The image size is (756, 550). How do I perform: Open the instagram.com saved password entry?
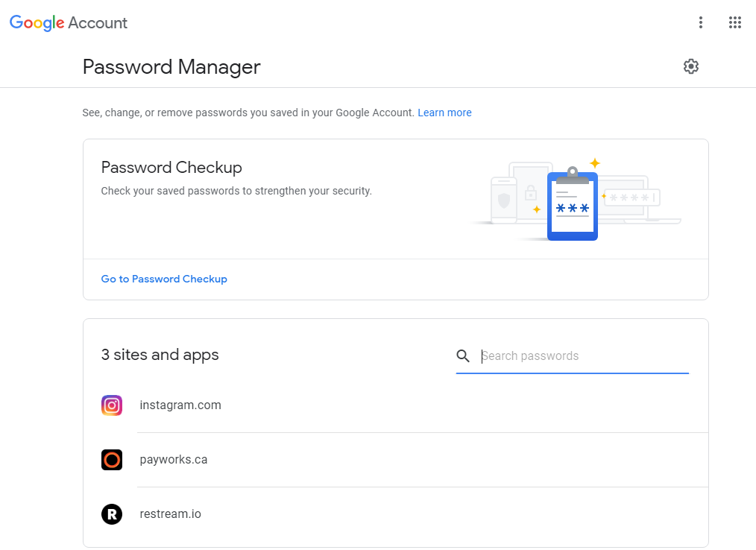pos(396,405)
